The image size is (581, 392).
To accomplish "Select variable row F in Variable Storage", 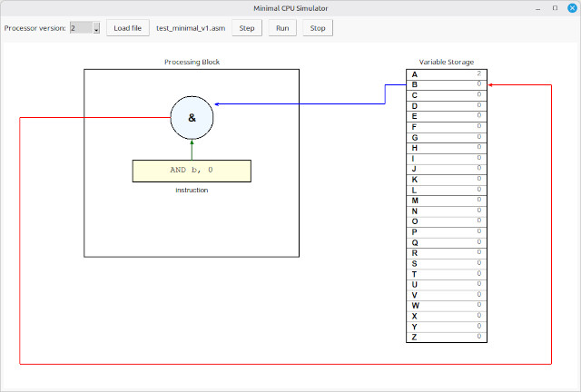I will point(447,127).
